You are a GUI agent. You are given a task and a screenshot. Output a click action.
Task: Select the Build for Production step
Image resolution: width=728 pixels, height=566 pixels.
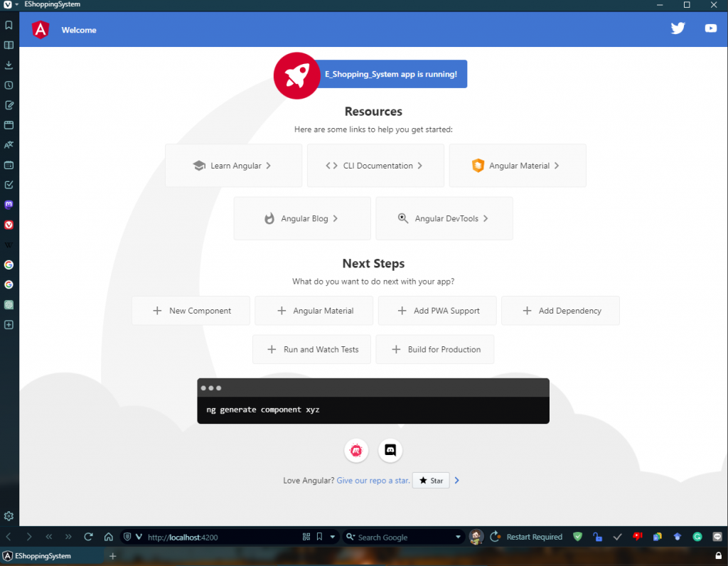(435, 349)
